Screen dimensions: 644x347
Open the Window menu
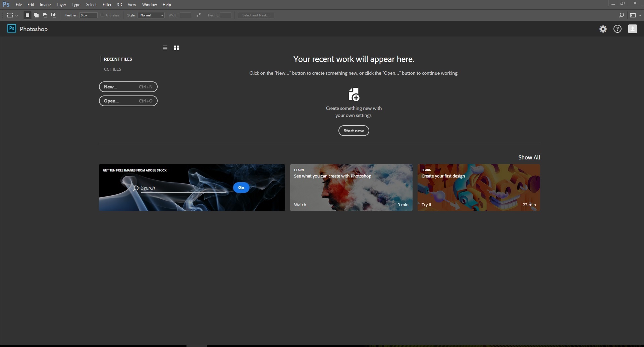(150, 5)
